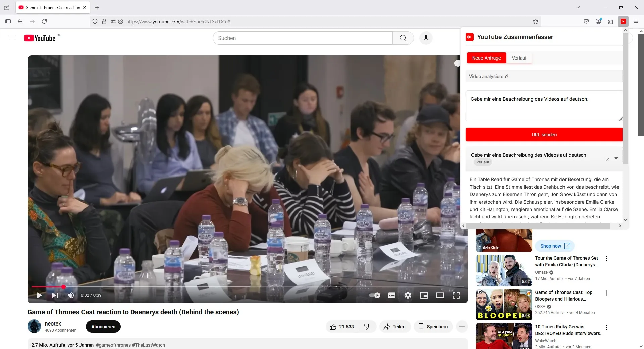The height and width of the screenshot is (349, 644).
Task: Collapse the history entry with the triangle
Action: click(616, 159)
